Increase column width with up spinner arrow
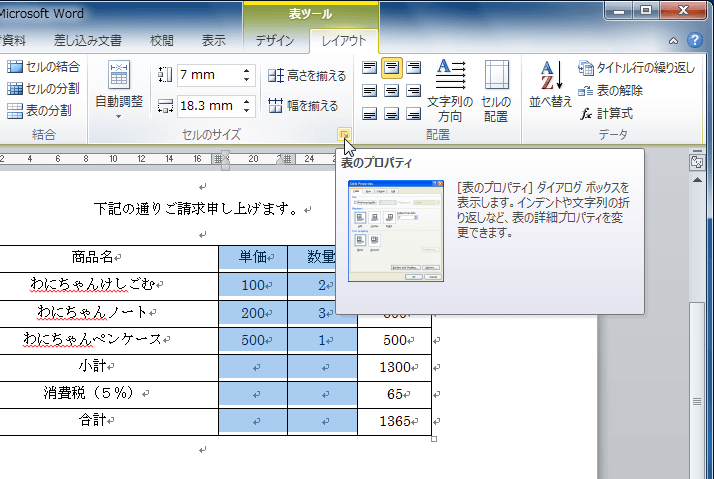 tap(246, 101)
